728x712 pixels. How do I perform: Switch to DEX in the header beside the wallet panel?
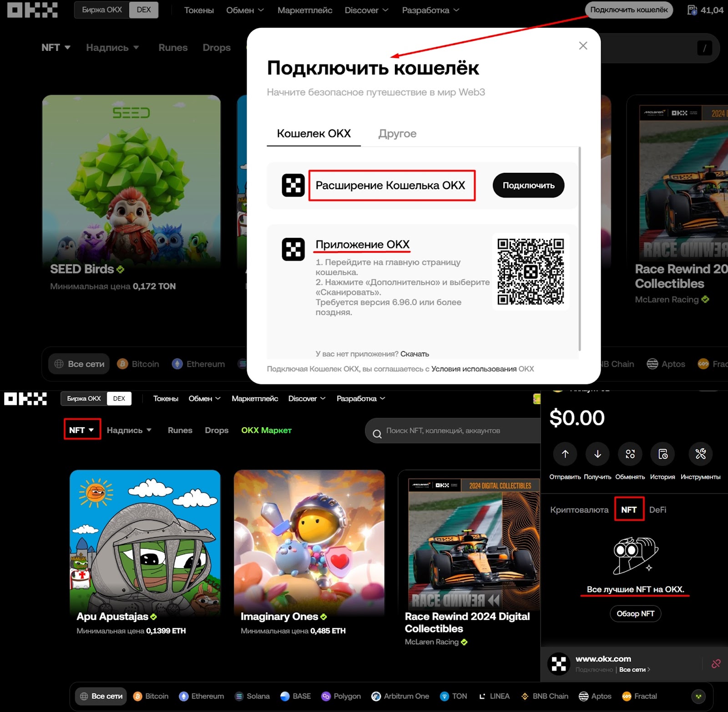click(119, 399)
